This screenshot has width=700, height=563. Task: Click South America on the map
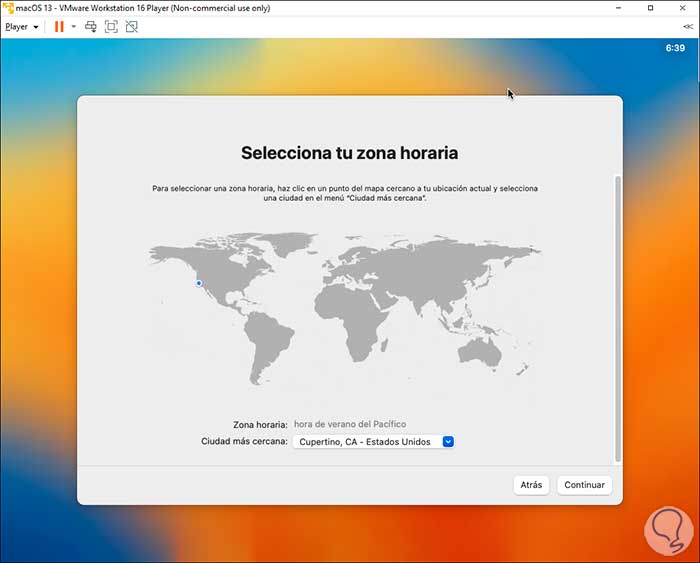coord(268,344)
